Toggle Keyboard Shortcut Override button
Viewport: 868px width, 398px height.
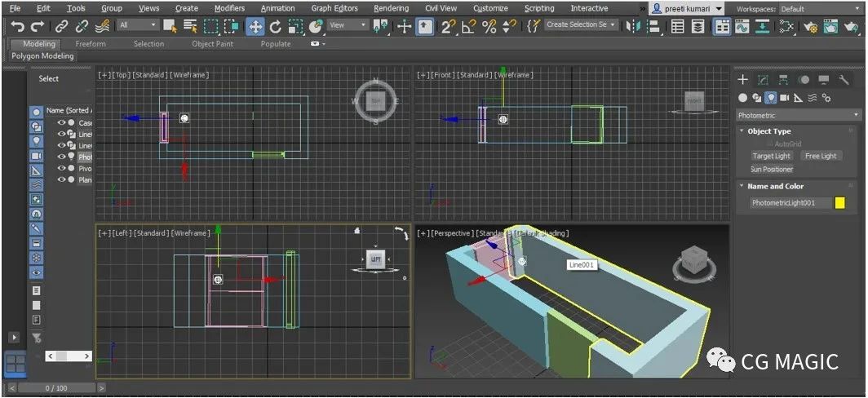pyautogui.click(x=424, y=26)
